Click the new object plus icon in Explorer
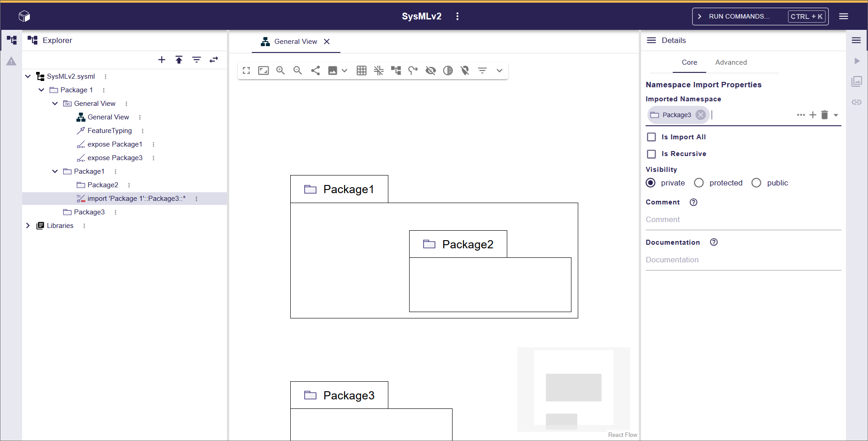 coord(162,60)
